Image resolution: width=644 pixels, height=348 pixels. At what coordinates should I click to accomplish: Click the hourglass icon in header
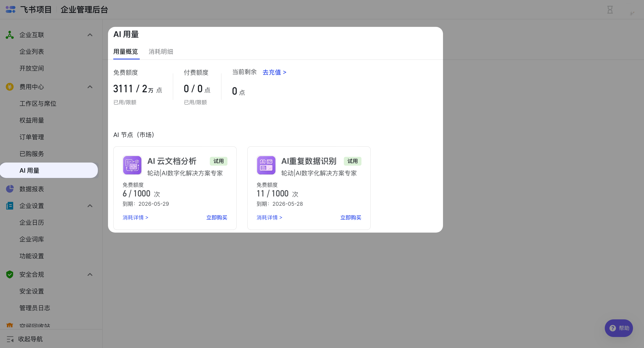pos(610,10)
